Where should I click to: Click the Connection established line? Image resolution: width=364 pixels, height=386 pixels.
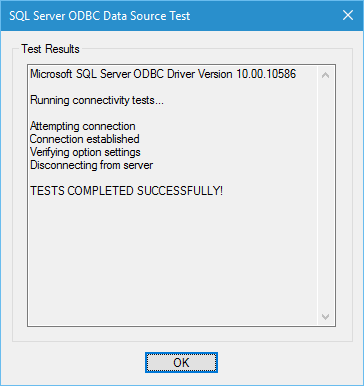pyautogui.click(x=85, y=139)
